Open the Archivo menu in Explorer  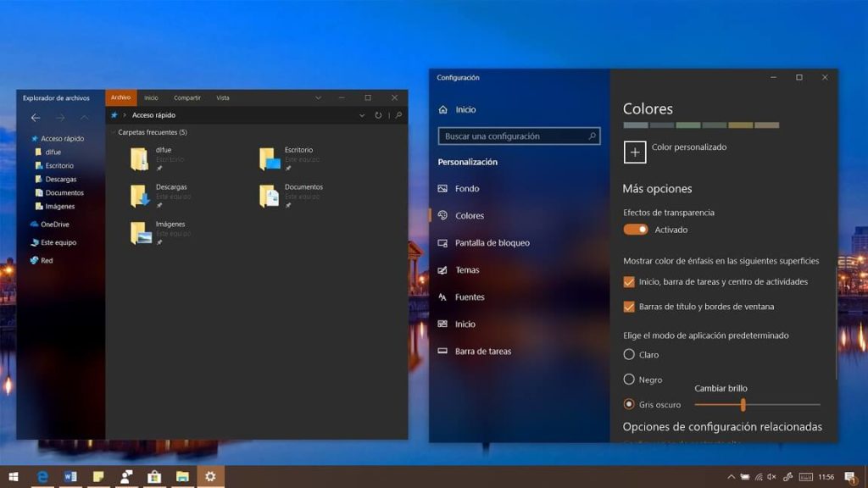click(x=120, y=97)
